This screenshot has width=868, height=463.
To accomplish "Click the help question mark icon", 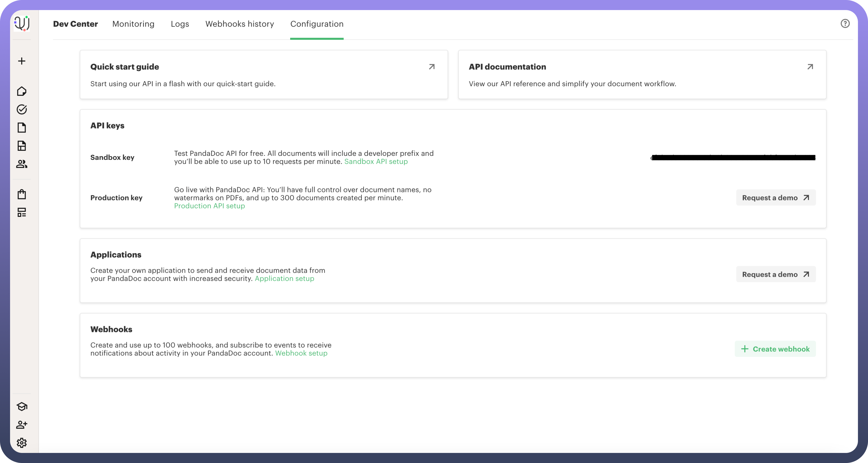I will point(845,24).
